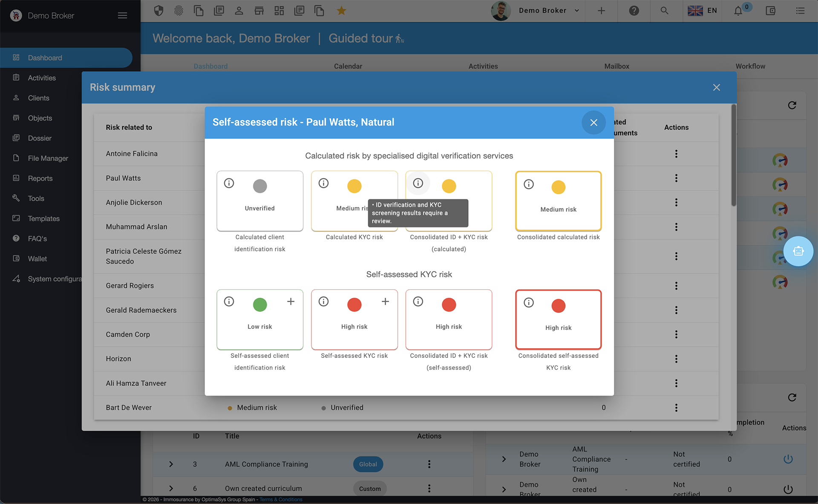Switch to the Mailbox tab

(616, 66)
